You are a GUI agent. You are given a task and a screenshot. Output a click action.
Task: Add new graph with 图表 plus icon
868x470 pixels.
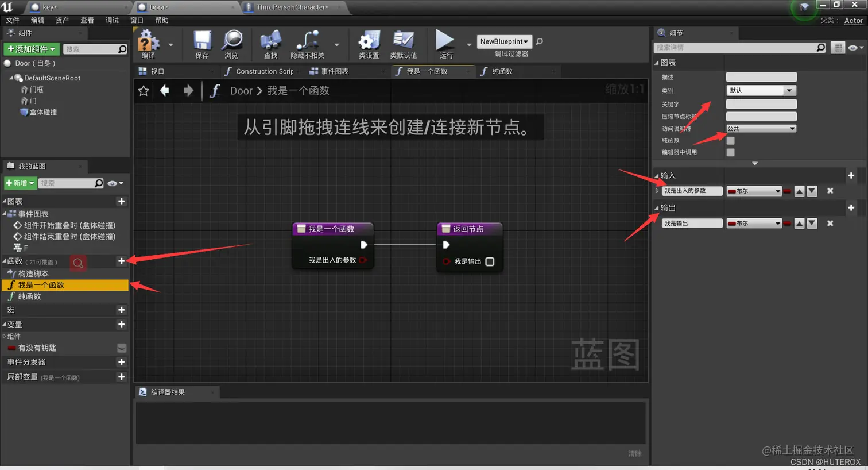pos(121,201)
